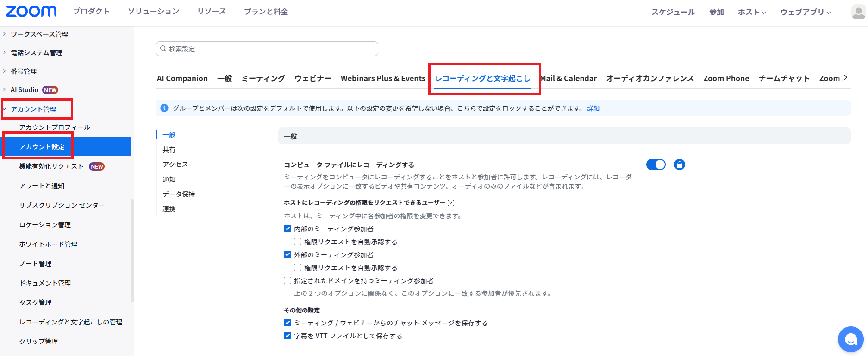
Task: Switch to the AI Companion tab
Action: (x=182, y=78)
